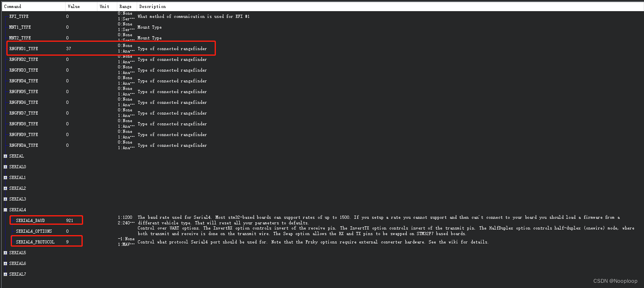The width and height of the screenshot is (644, 288).
Task: Click the SERIAL4_PROTOCOL protocol description text
Action: pyautogui.click(x=313, y=242)
